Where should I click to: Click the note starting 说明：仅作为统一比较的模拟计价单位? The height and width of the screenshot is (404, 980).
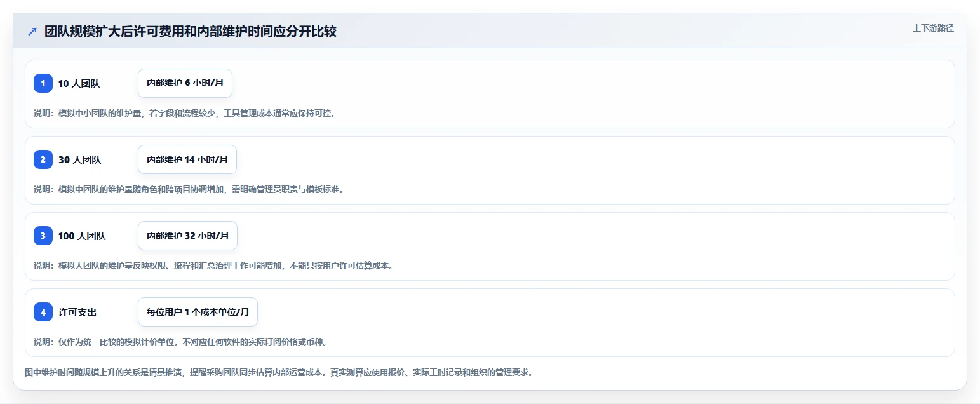click(180, 342)
